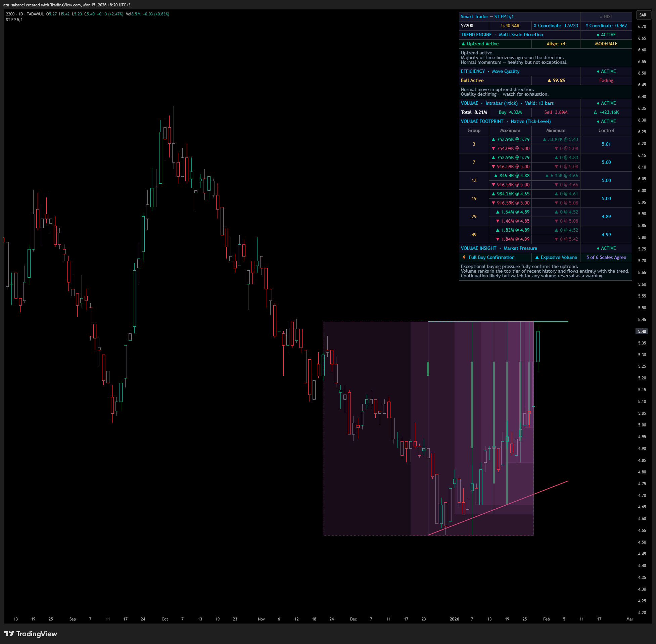Select the Total 8.21M volume cell
Viewport: 656px width, 644px height.
[x=474, y=112]
